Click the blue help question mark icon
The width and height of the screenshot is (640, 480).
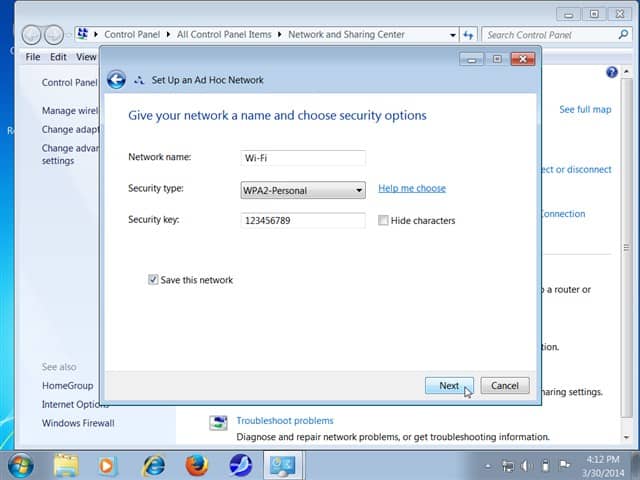click(612, 73)
